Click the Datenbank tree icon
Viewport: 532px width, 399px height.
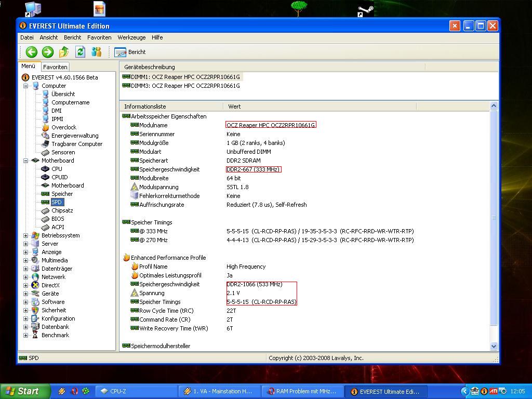click(x=35, y=327)
